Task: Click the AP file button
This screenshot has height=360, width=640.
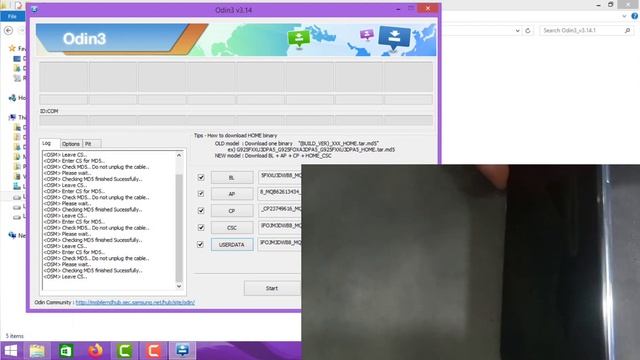Action: pyautogui.click(x=232, y=194)
